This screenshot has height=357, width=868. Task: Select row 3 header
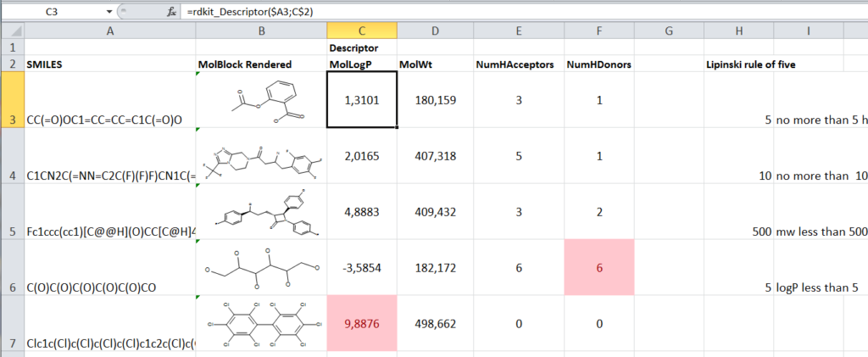click(12, 99)
